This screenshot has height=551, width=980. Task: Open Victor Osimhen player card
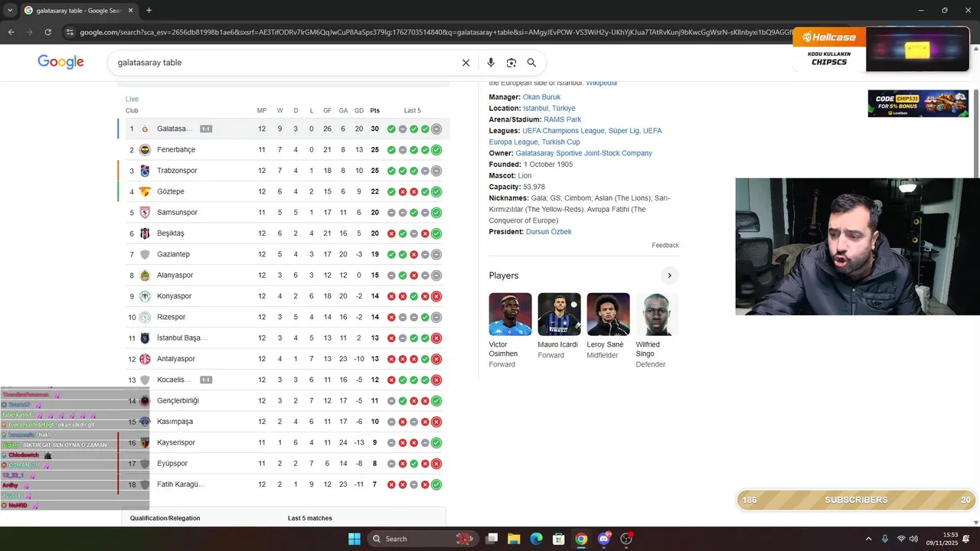(x=510, y=331)
